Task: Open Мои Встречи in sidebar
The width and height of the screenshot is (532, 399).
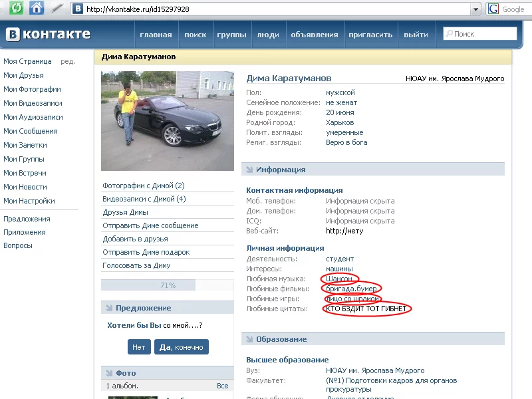Action: (x=25, y=173)
